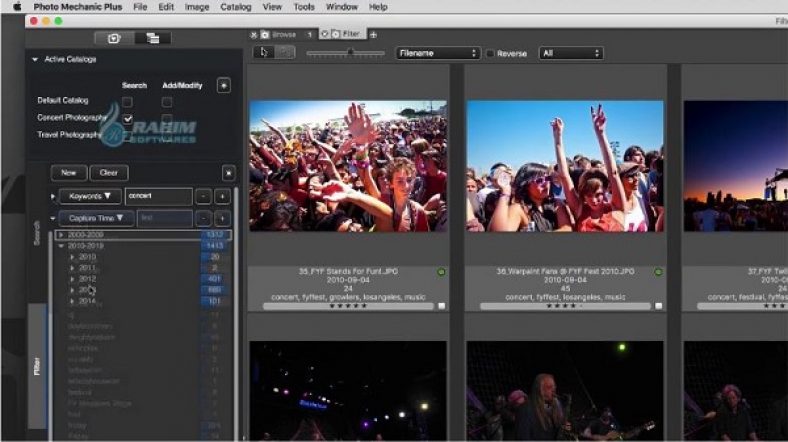Click the Clear button

pos(107,172)
